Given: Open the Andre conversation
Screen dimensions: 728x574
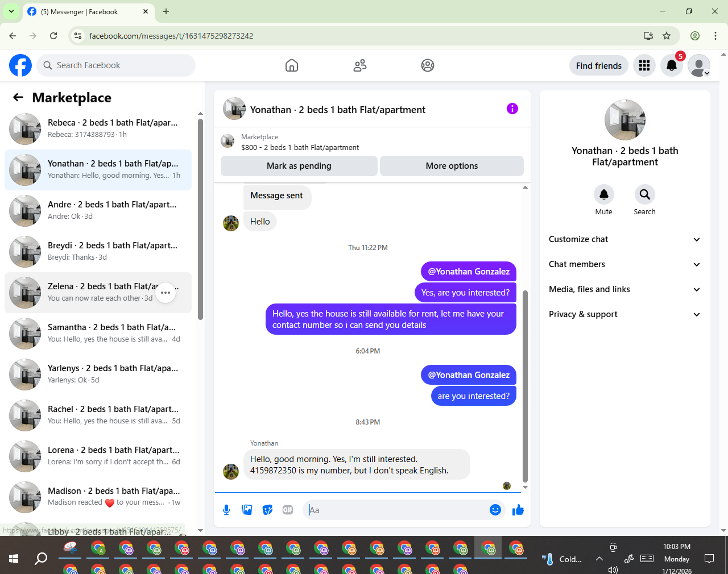Looking at the screenshot, I should pyautogui.click(x=98, y=211).
